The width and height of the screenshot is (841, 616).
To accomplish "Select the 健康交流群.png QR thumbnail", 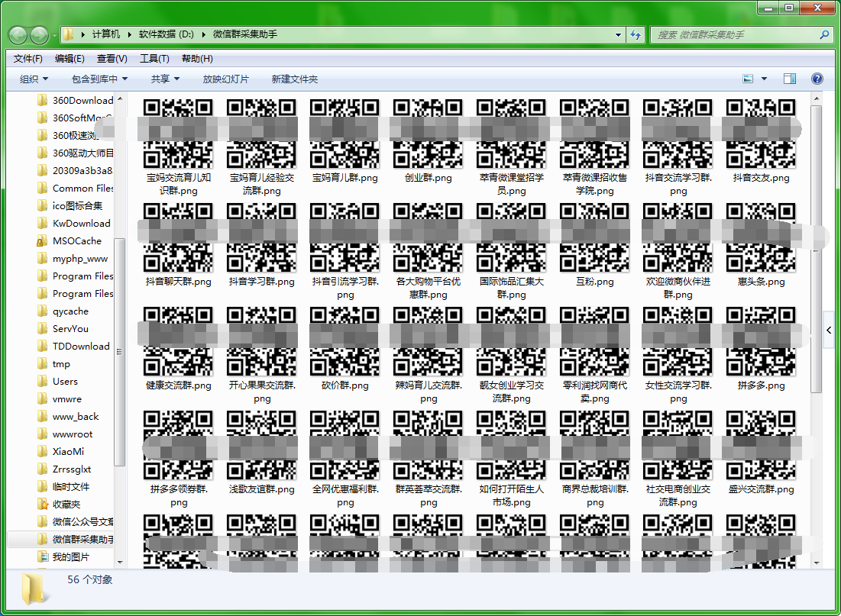I will click(x=179, y=341).
